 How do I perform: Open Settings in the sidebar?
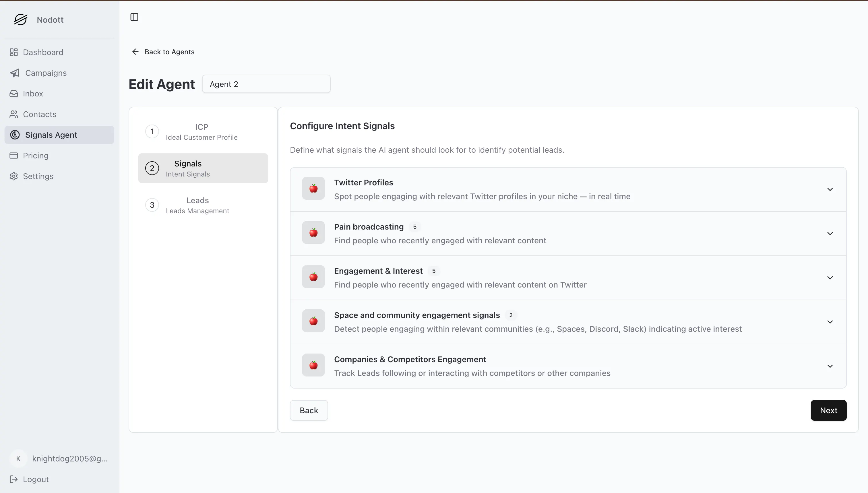click(59, 176)
